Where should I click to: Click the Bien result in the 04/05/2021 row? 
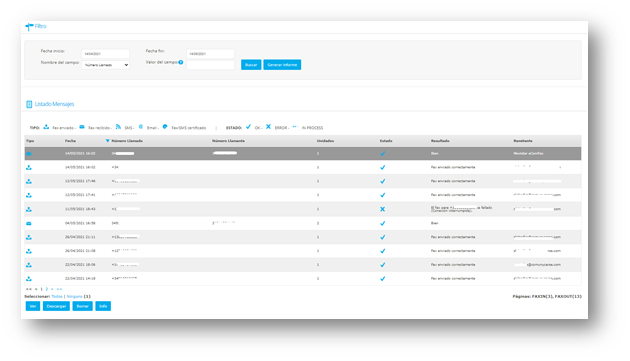[x=434, y=223]
